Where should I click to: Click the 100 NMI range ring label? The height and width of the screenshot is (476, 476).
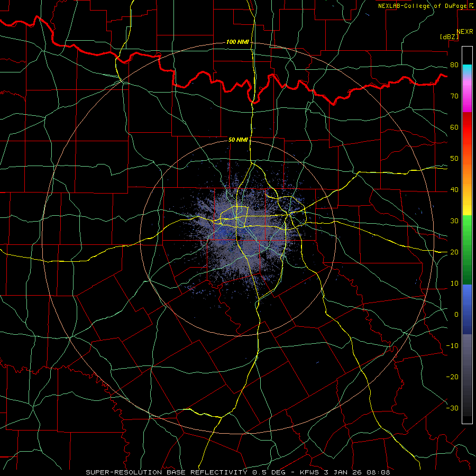pos(237,42)
